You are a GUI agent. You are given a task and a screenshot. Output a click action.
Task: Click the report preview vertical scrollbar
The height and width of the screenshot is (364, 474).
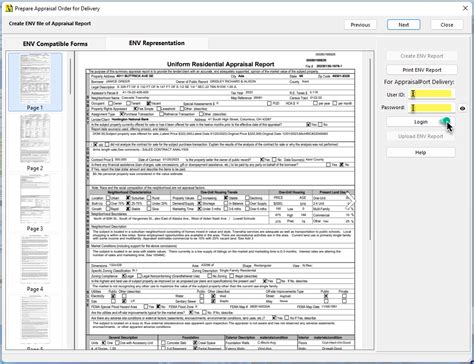pos(370,148)
